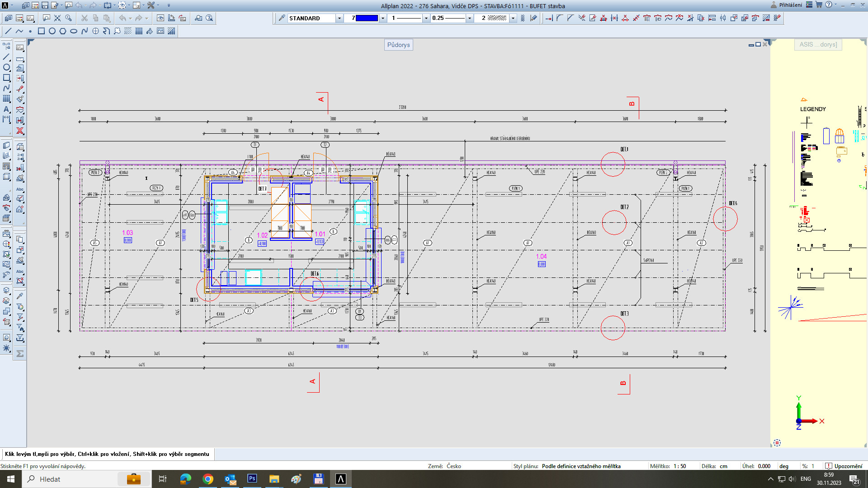Expand the hatch pattern 2 dropdown
Image resolution: width=868 pixels, height=488 pixels.
click(513, 18)
